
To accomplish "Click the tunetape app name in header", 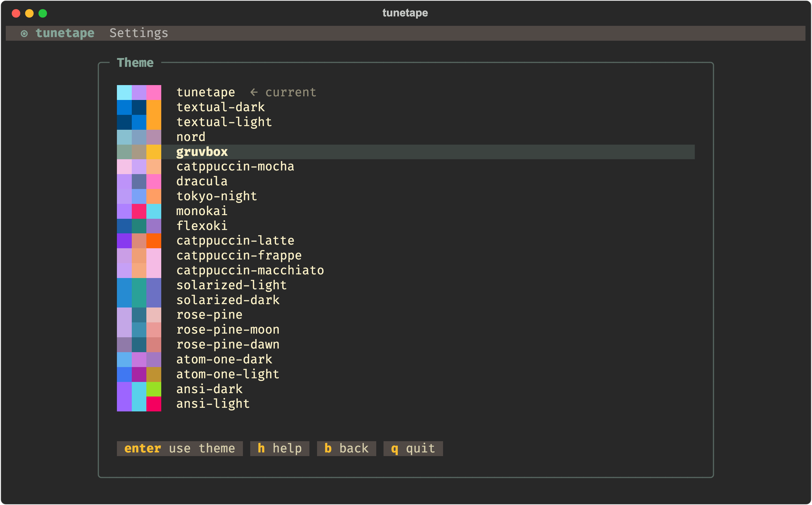I will [65, 33].
